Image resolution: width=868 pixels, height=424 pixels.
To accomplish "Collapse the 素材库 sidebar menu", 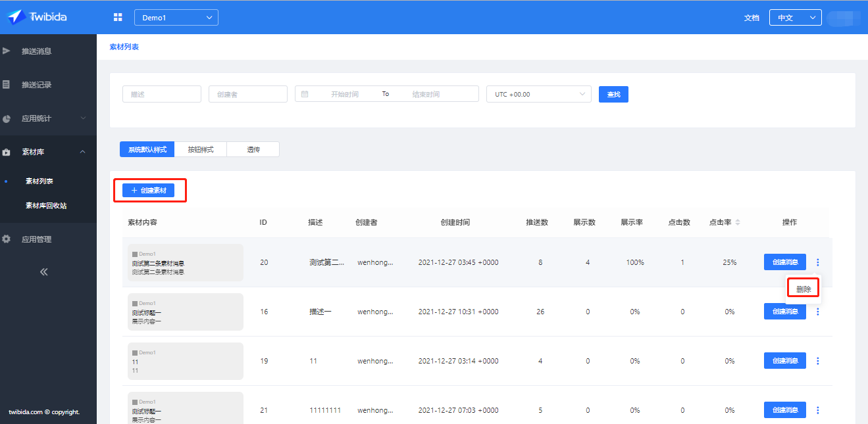I will tap(48, 152).
